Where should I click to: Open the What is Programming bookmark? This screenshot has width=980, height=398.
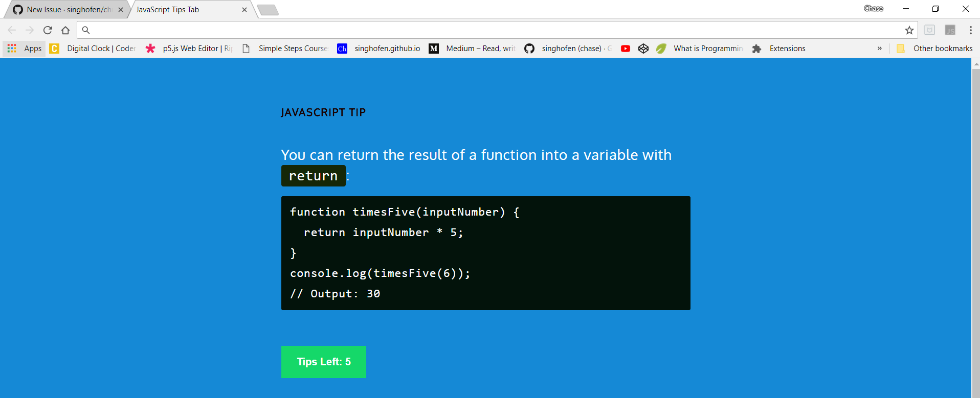(x=701, y=49)
